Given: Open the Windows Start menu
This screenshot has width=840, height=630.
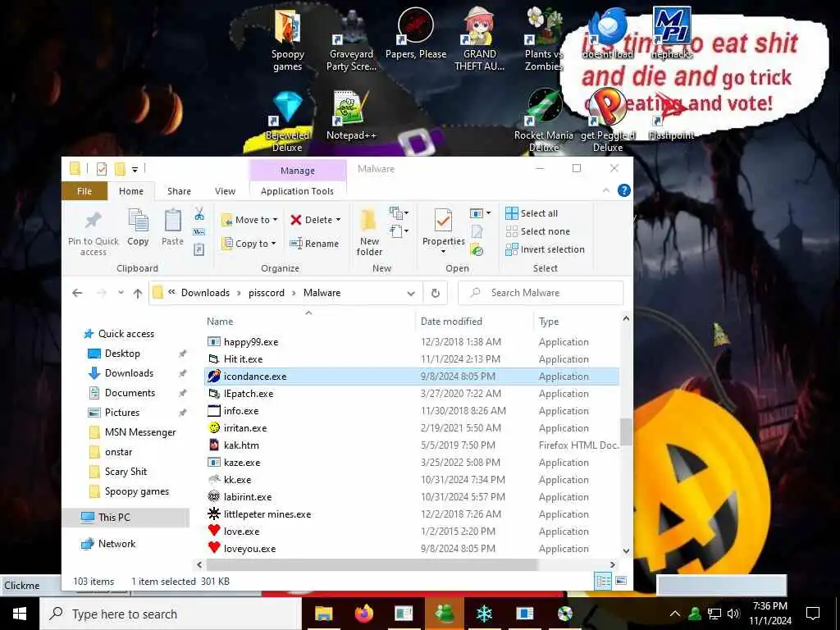Looking at the screenshot, I should 20,614.
